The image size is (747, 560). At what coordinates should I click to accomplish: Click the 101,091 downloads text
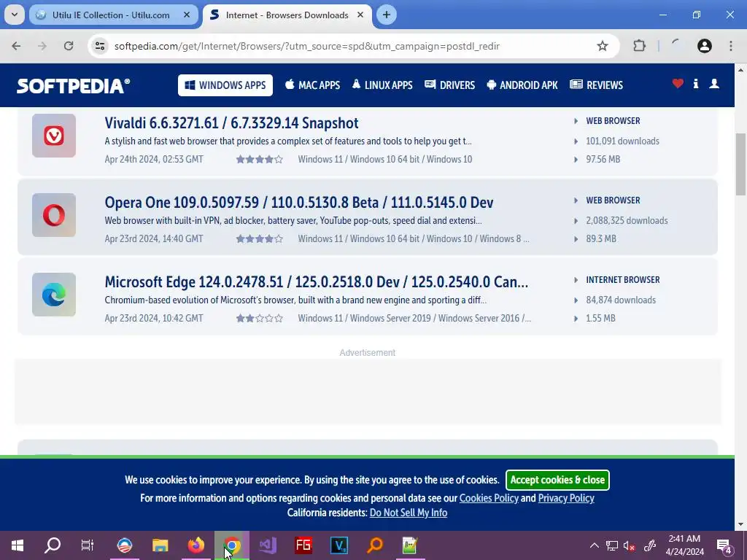tap(623, 141)
